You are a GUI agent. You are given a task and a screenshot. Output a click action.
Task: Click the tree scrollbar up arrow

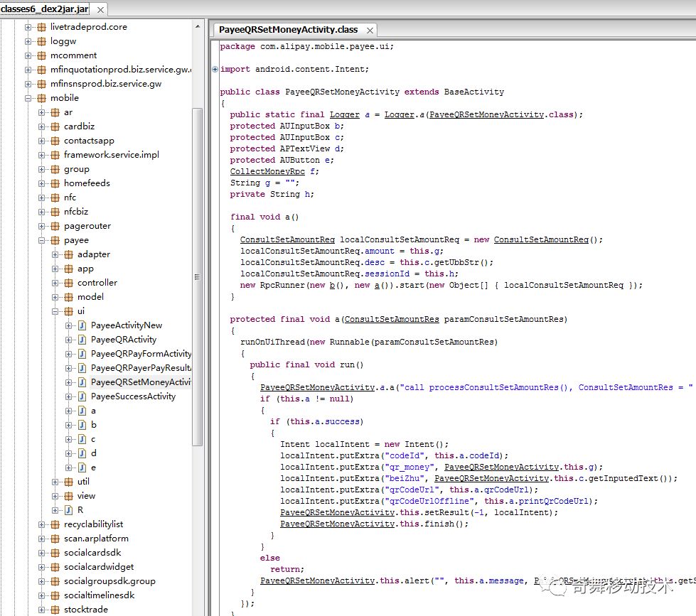pos(198,26)
